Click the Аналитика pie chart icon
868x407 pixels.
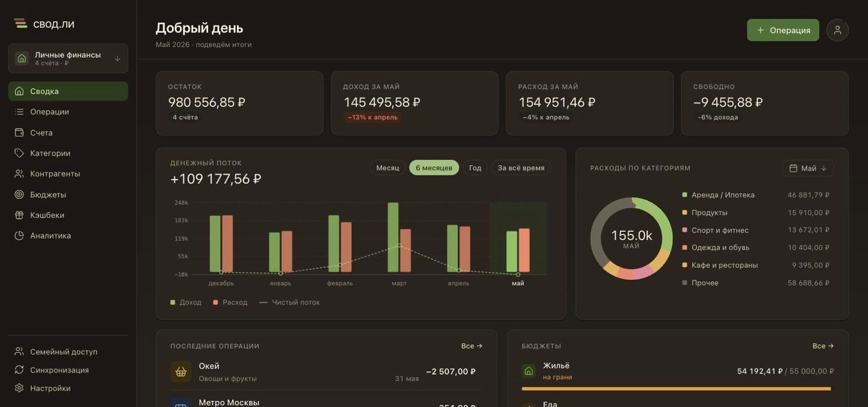click(x=19, y=235)
